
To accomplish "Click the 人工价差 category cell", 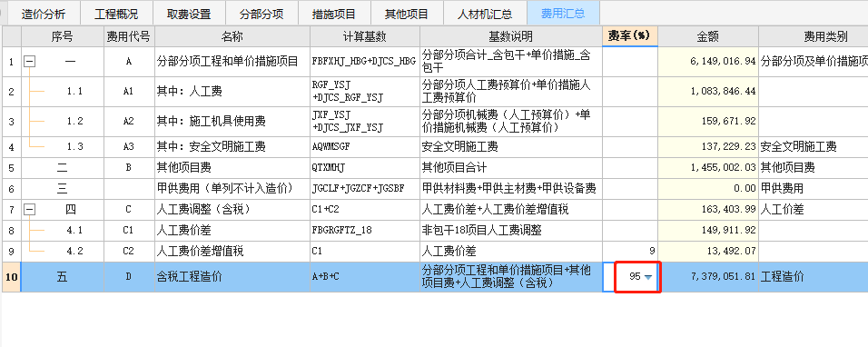I will click(813, 210).
